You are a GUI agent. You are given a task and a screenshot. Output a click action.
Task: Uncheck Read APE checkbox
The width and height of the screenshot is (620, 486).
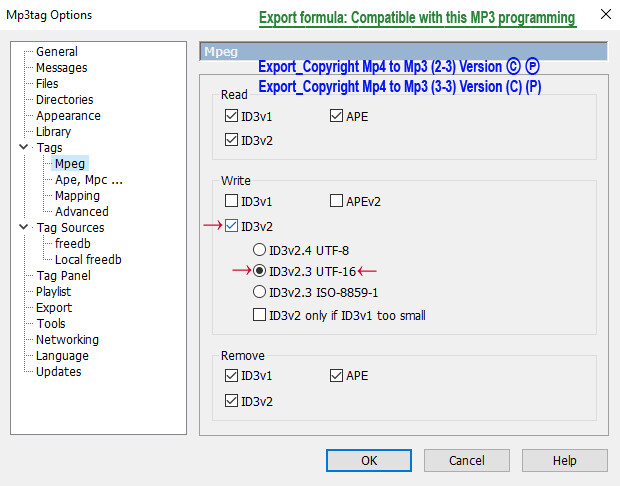click(336, 116)
